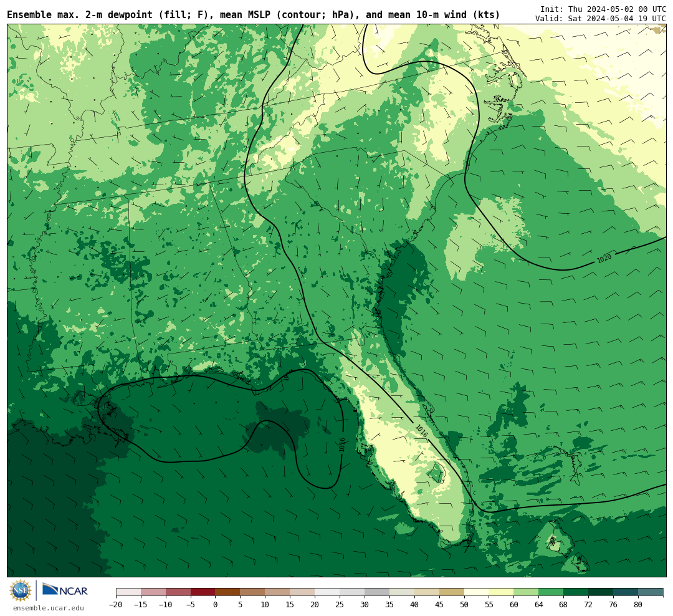Pick the gray swatch between 30 and 35

[x=377, y=592]
